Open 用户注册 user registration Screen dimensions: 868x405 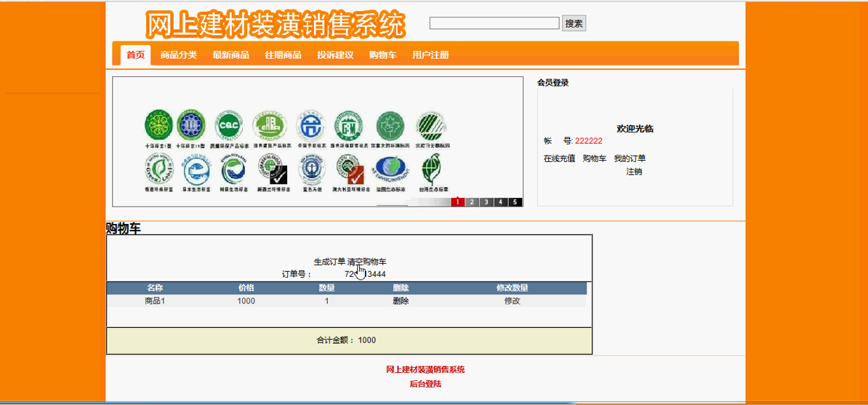[430, 55]
